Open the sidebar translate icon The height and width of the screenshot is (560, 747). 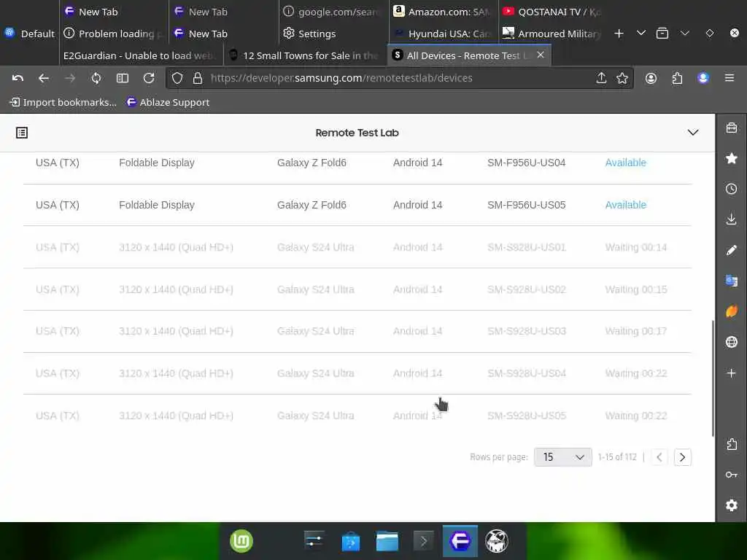tap(732, 281)
